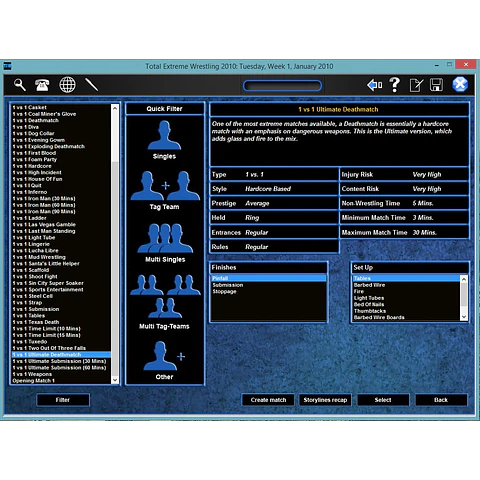This screenshot has width=480, height=480.
Task: Click the Select button
Action: 383,400
